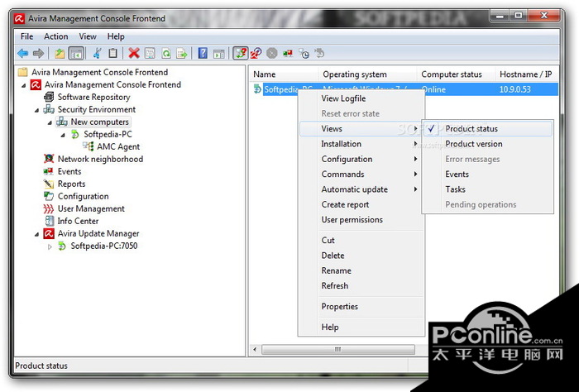The height and width of the screenshot is (392, 579).
Task: Choose Properties from the context menu
Action: point(361,306)
